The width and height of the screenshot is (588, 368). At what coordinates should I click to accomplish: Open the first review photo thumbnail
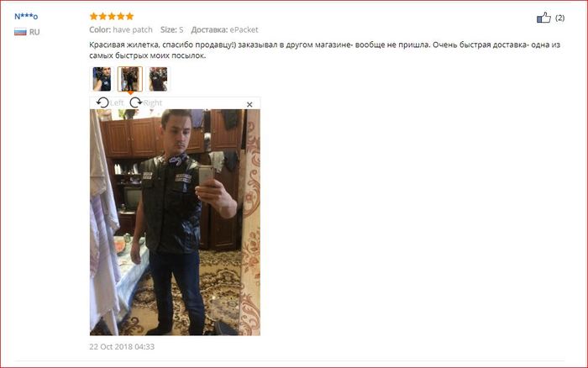[x=102, y=79]
